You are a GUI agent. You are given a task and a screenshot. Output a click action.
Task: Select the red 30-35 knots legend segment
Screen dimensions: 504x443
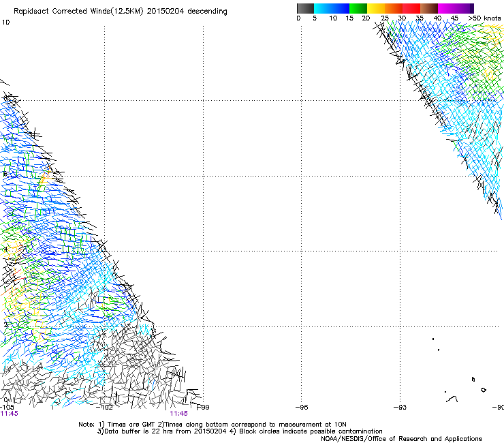point(411,8)
